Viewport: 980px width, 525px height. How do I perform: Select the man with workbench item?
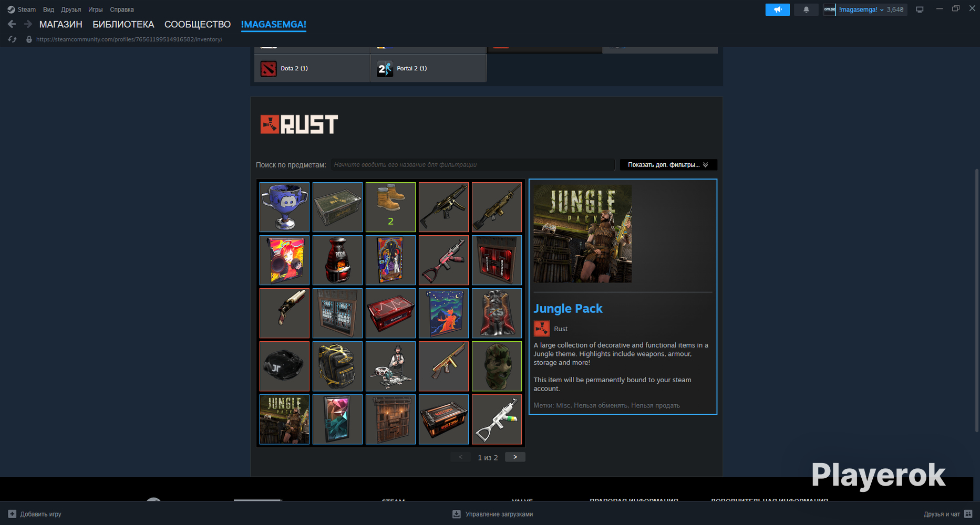(390, 366)
